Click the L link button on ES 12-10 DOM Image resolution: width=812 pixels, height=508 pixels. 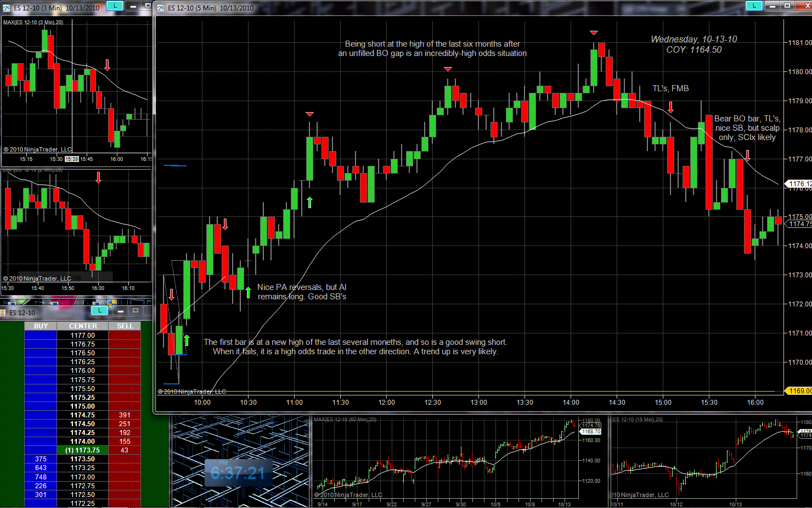[99, 311]
